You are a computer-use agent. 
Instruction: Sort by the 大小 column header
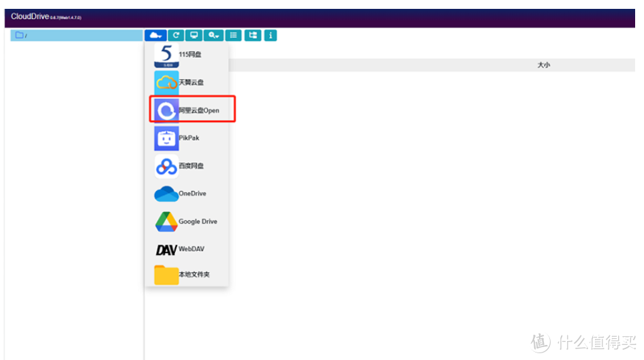(543, 65)
